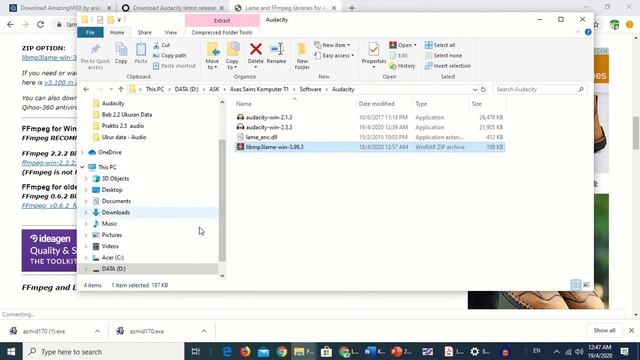This screenshot has width=640, height=360.
Task: Switch to View ribbon tab
Action: [171, 32]
